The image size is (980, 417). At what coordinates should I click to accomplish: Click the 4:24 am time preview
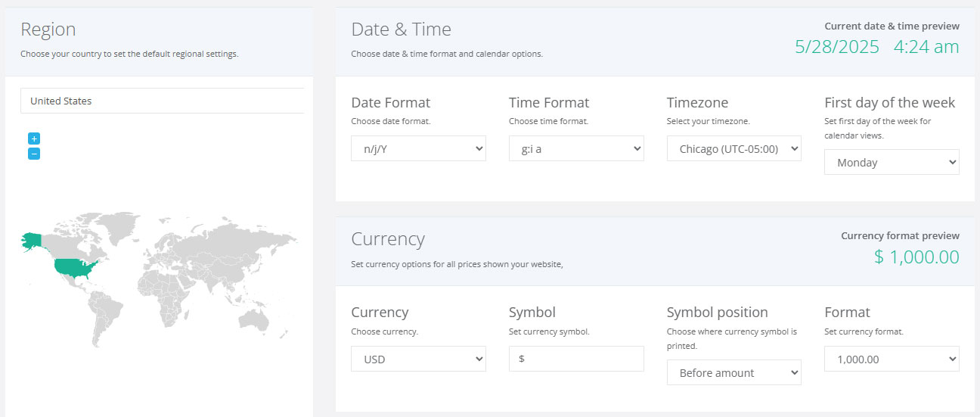(926, 47)
